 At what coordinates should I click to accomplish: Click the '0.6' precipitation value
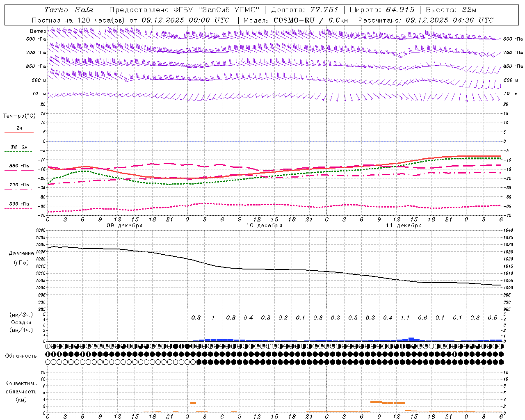[x=422, y=318]
